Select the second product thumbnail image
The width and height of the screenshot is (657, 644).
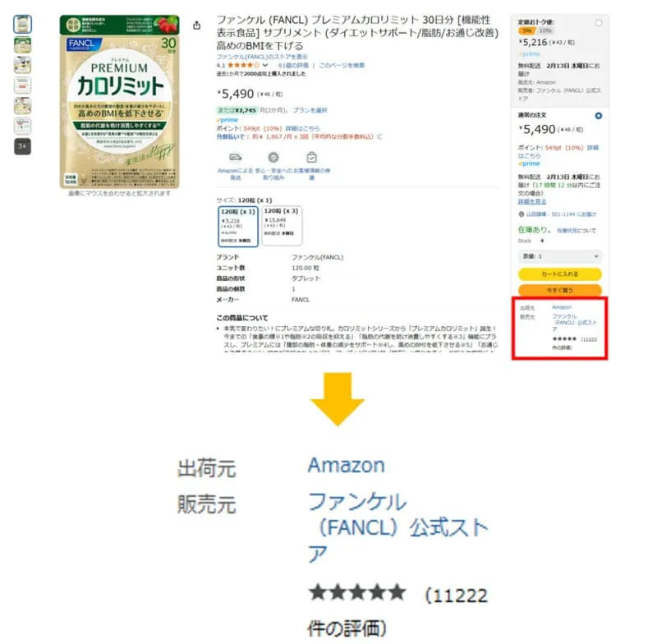[23, 44]
